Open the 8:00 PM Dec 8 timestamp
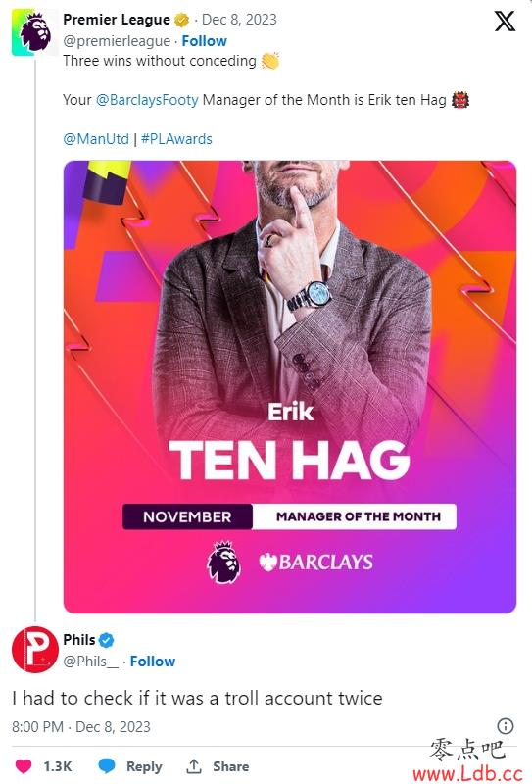This screenshot has width=532, height=784. [x=81, y=726]
